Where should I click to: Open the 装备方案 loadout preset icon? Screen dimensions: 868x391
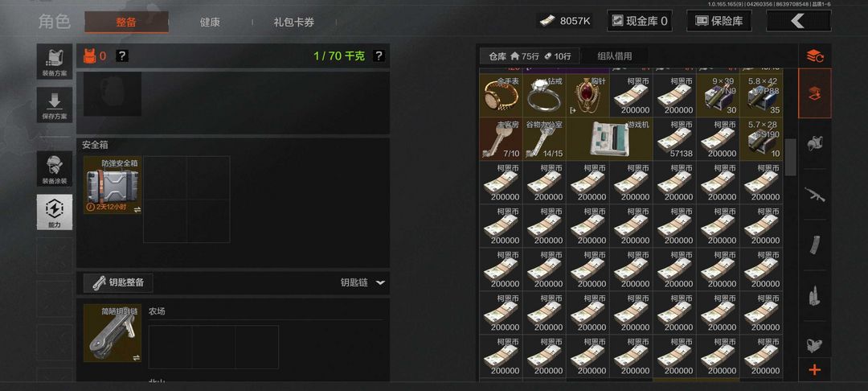tap(55, 61)
